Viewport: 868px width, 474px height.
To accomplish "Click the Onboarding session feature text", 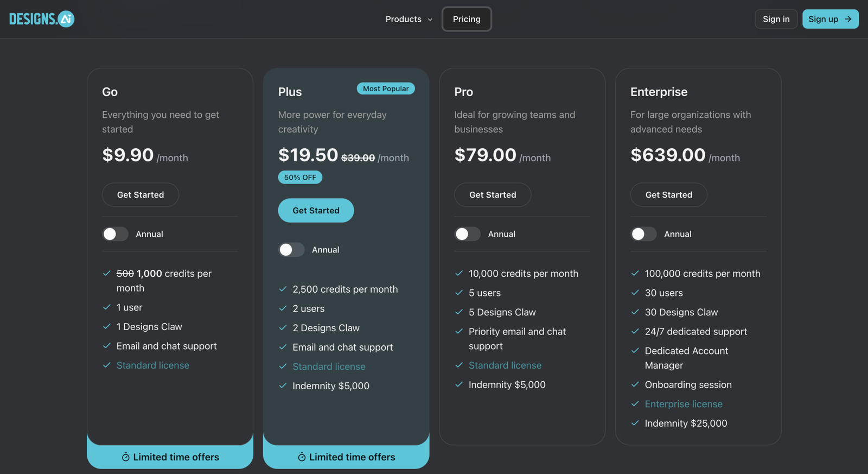I will (x=688, y=384).
